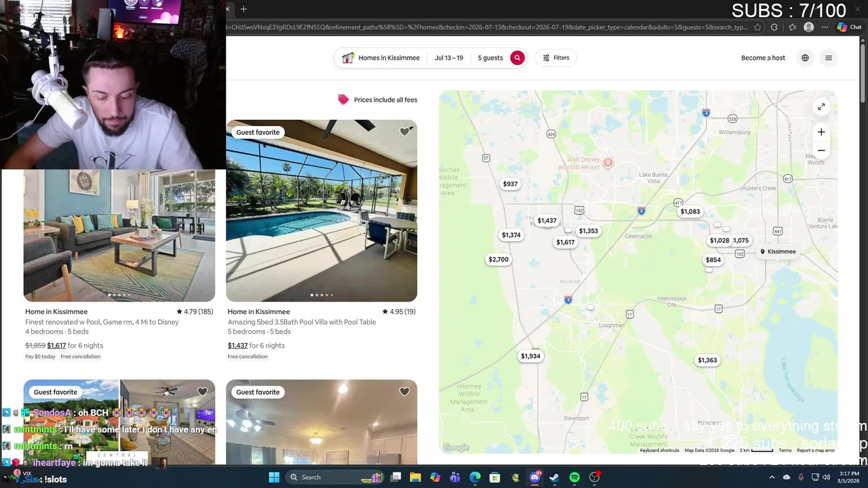The height and width of the screenshot is (488, 868).
Task: Open Spotify from the taskbar
Action: 574,477
